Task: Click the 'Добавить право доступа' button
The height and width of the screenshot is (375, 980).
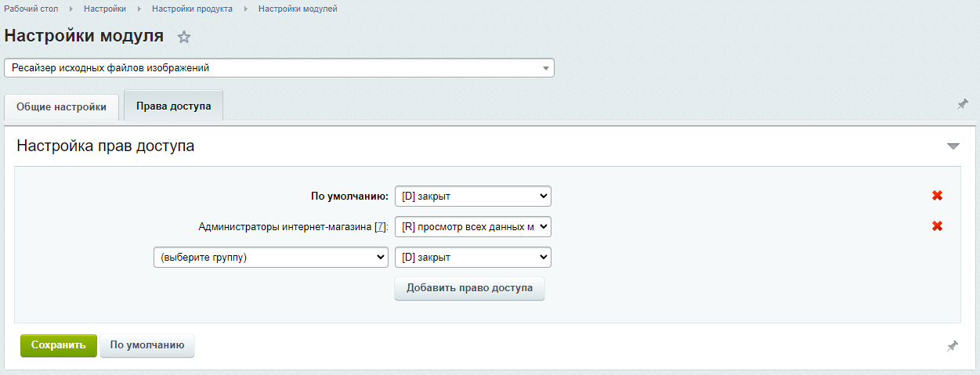Action: click(x=469, y=288)
